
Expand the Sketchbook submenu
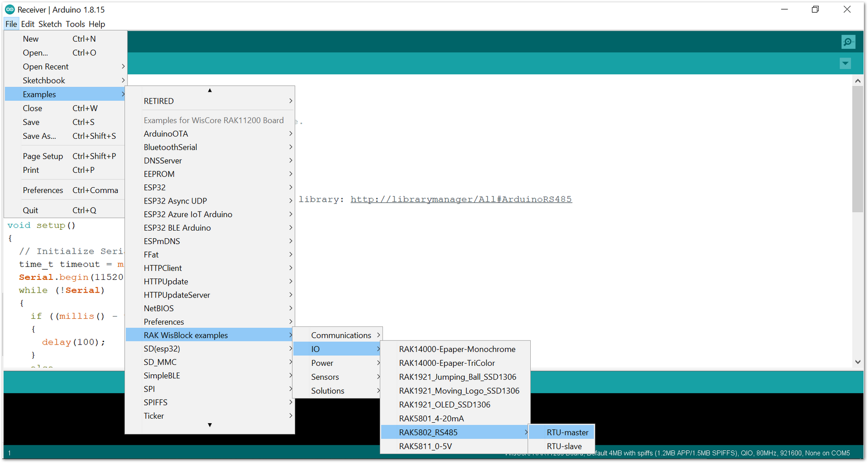(65, 80)
